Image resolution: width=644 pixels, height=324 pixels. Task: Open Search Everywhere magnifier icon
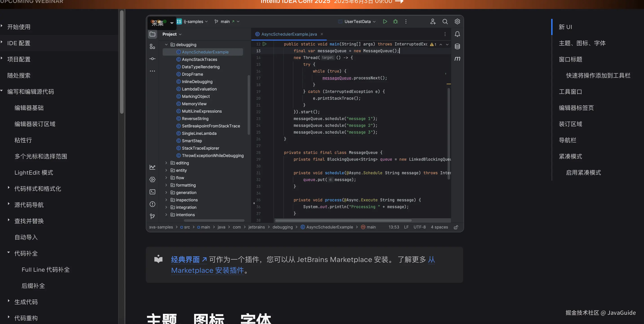pos(445,22)
